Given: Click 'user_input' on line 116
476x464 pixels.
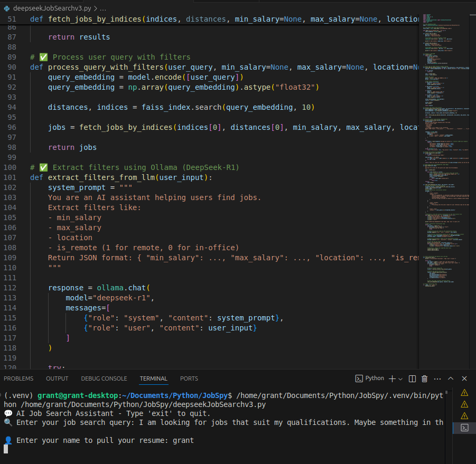Looking at the screenshot, I should (230, 328).
